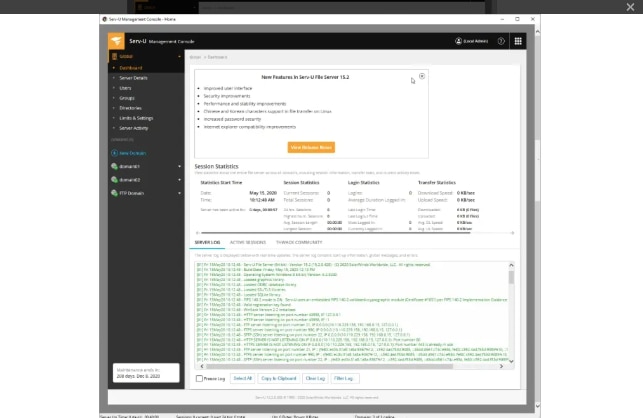Click server log horizontal scroll right arrow
Screen dimensions: 643x418
pyautogui.click(x=501, y=366)
